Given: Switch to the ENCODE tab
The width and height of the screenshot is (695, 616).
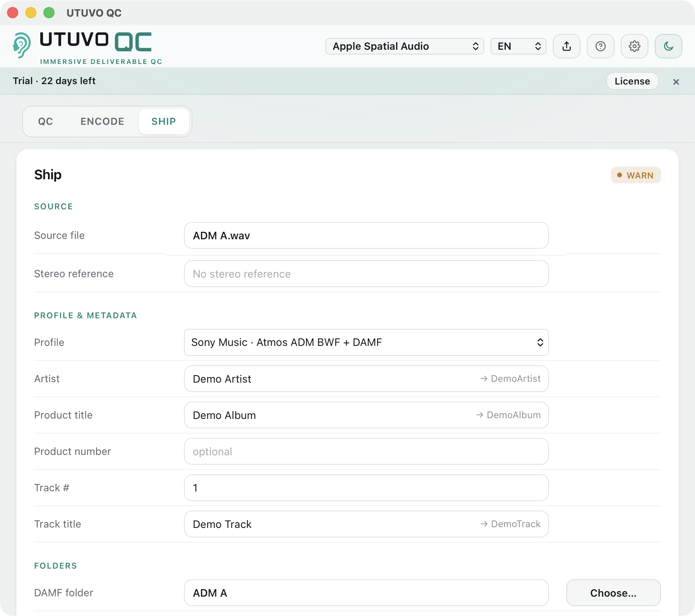Looking at the screenshot, I should coord(102,121).
